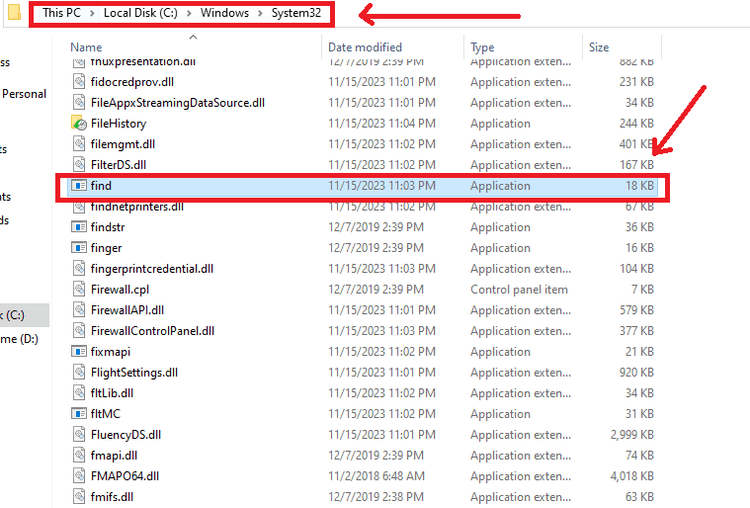This screenshot has width=750, height=508.
Task: Select the fixmapi application icon
Action: click(x=80, y=352)
